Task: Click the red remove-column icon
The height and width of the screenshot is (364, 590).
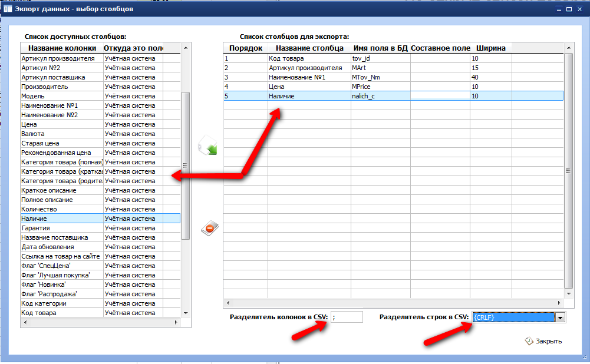Action: point(210,228)
